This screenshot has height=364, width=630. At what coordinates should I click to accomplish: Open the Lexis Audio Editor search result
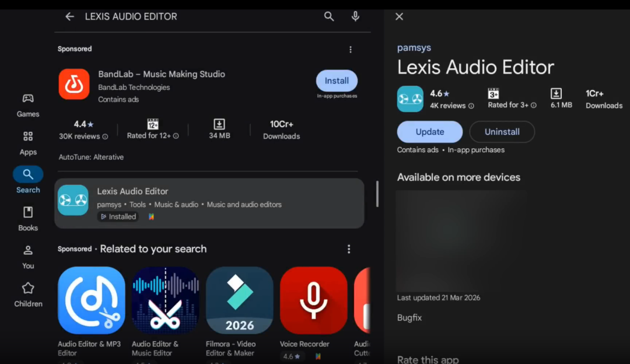[209, 204]
